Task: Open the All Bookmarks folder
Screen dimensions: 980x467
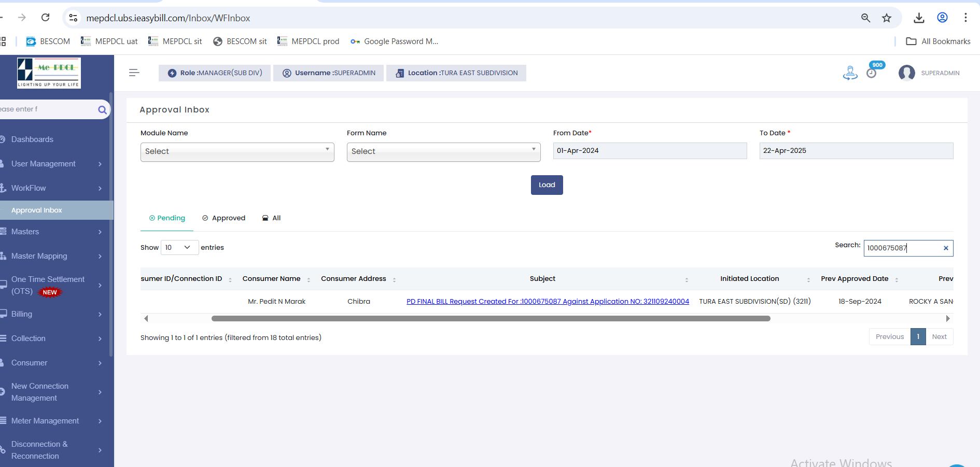Action: (x=938, y=41)
